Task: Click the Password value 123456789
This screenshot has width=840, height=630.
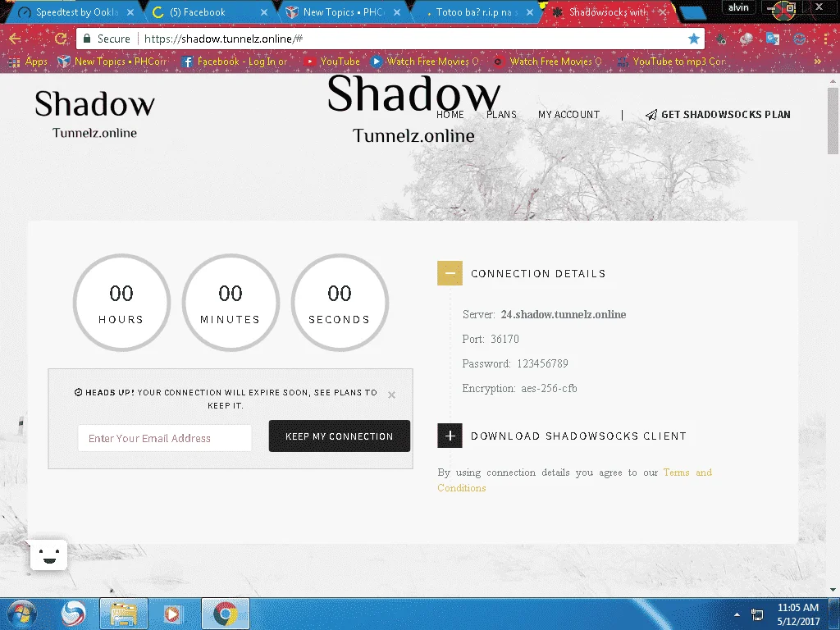Action: point(542,363)
